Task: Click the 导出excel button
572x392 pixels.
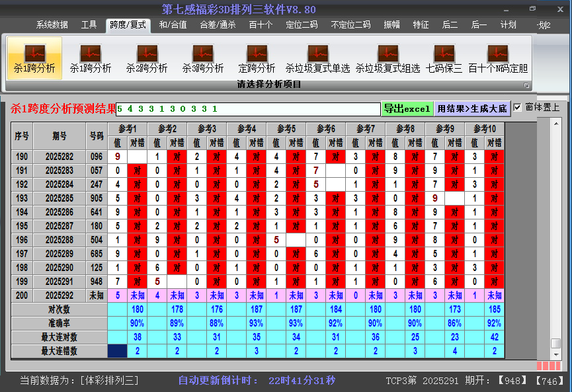Action: coord(407,107)
